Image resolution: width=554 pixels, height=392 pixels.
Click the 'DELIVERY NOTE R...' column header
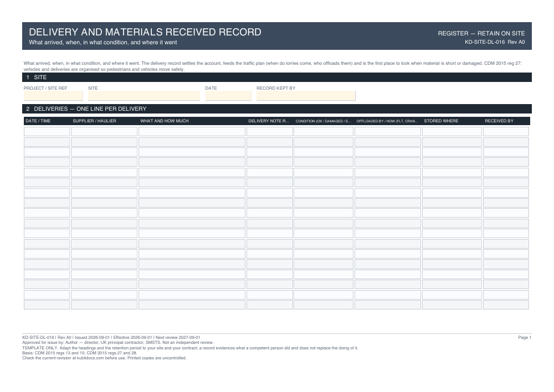pyautogui.click(x=269, y=121)
